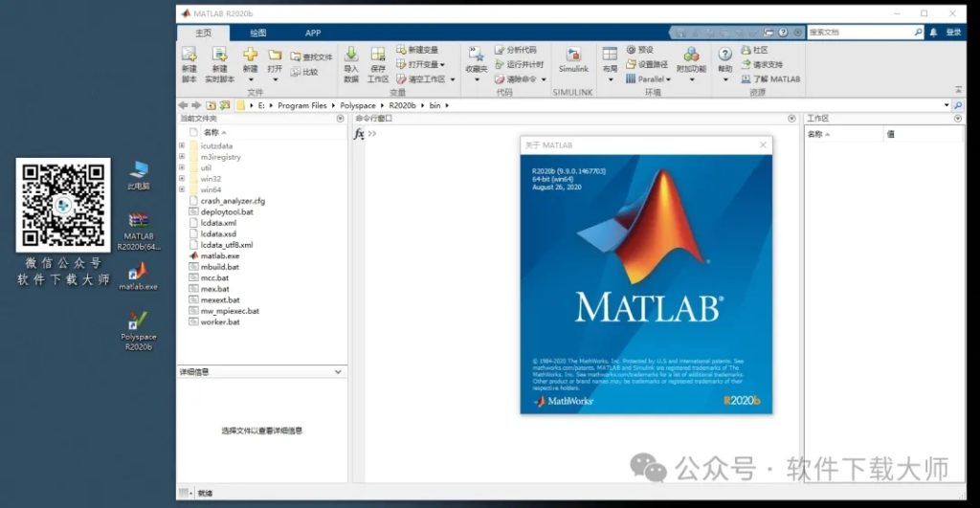Switch to the Home (主页) tab
Screen dimensions: 980x508
point(204,33)
